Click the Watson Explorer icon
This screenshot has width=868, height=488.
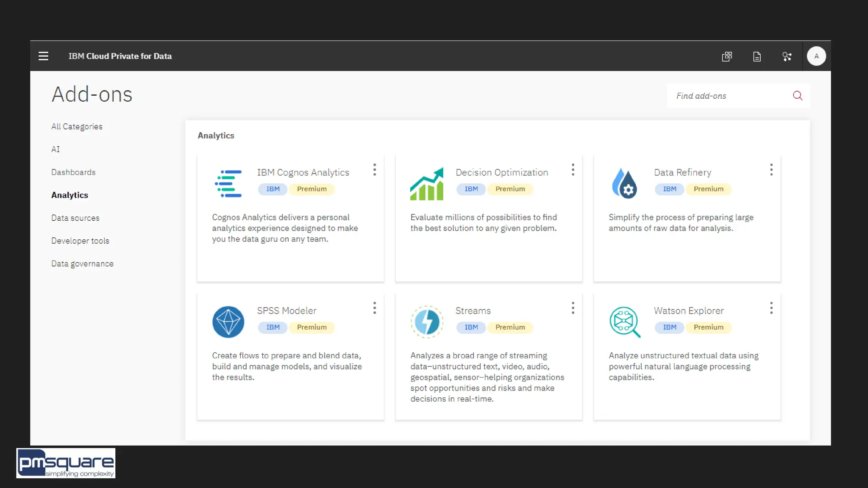click(625, 322)
